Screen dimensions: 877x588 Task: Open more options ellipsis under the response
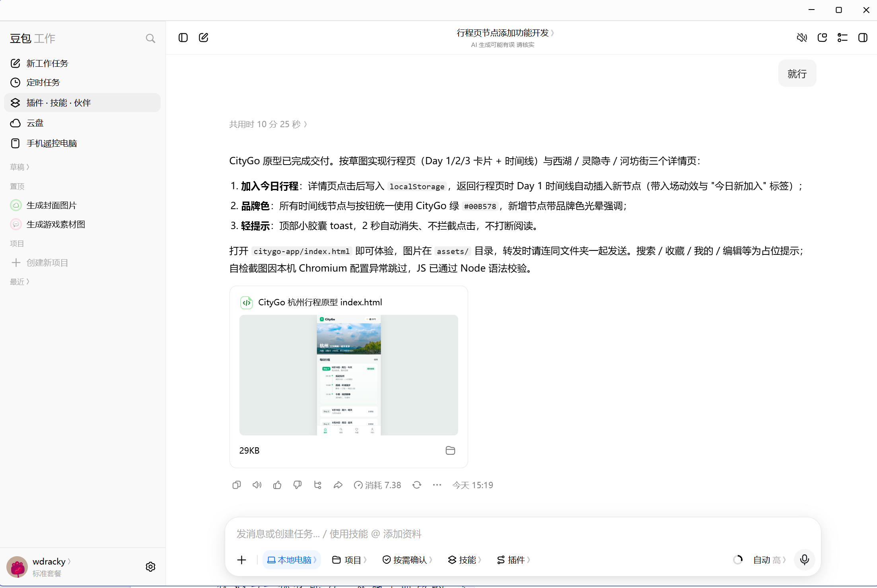[x=437, y=485]
